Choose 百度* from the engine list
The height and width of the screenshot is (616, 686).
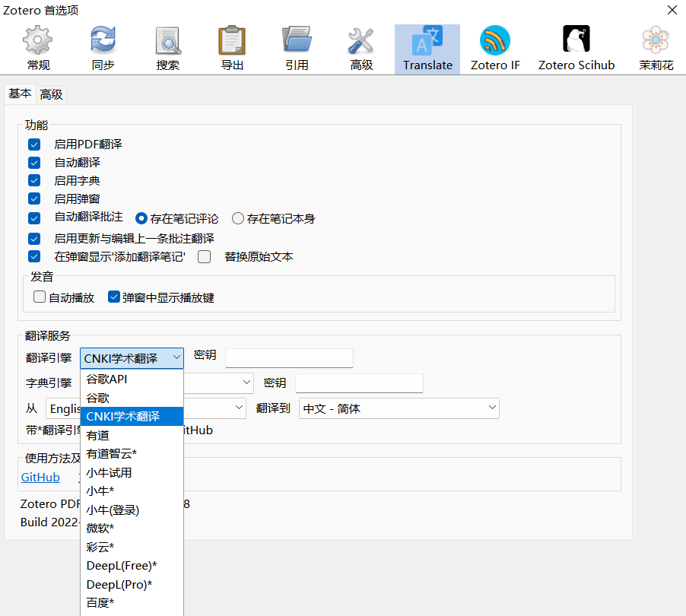click(132, 603)
